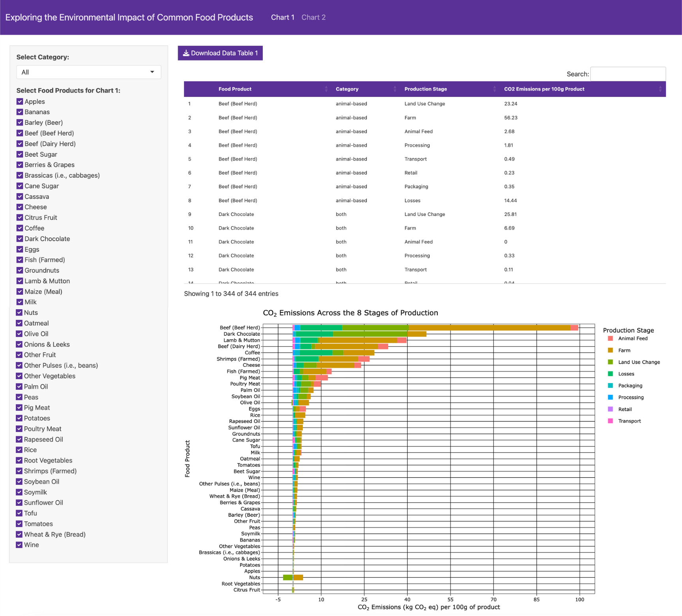The height and width of the screenshot is (616, 682).
Task: Switch to the Chart 2 tab
Action: (313, 17)
